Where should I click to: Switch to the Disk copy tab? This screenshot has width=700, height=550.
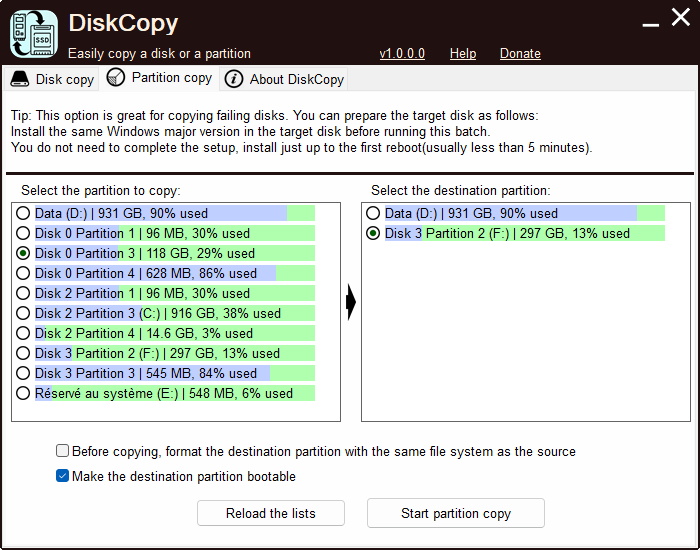[x=51, y=79]
